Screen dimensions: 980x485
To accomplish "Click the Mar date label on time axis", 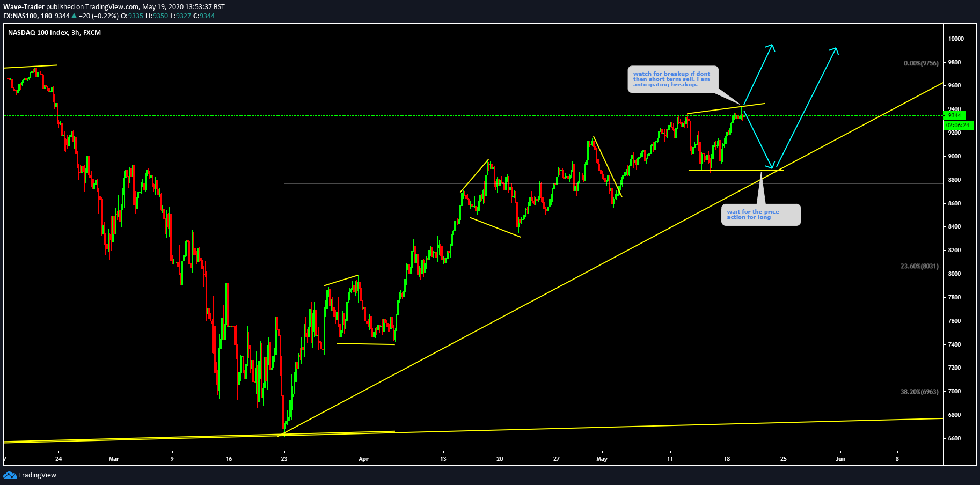I will coord(114,459).
